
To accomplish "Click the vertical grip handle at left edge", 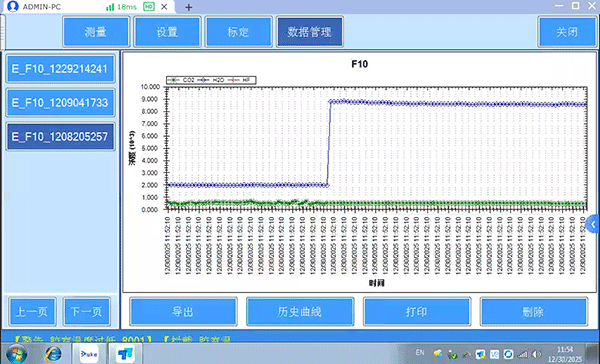I will click(x=2, y=32).
